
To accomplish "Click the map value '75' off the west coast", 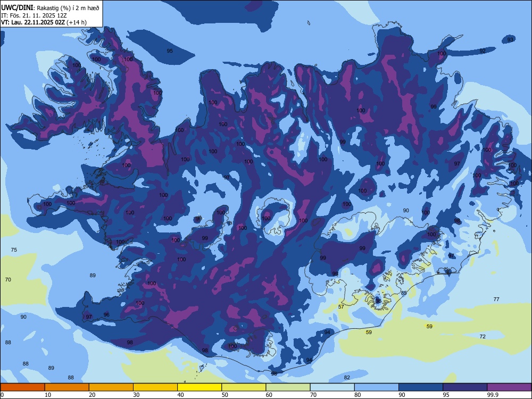I will click(14, 250).
